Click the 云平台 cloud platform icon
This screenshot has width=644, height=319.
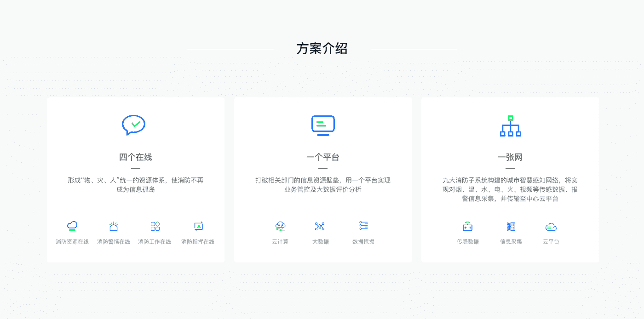(x=551, y=227)
